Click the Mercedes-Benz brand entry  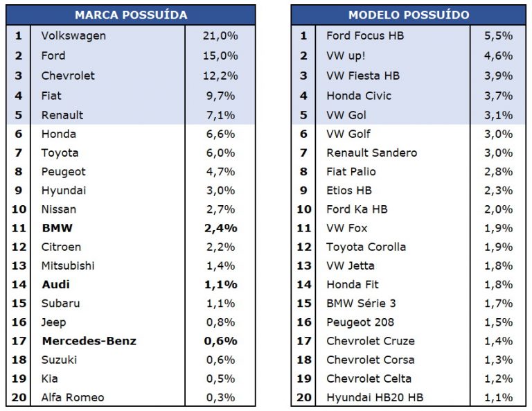click(x=89, y=340)
